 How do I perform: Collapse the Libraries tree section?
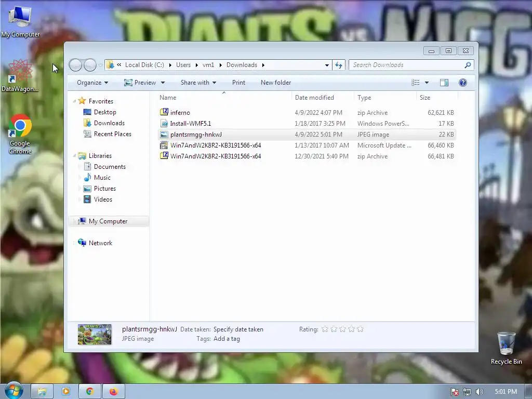[x=74, y=156]
